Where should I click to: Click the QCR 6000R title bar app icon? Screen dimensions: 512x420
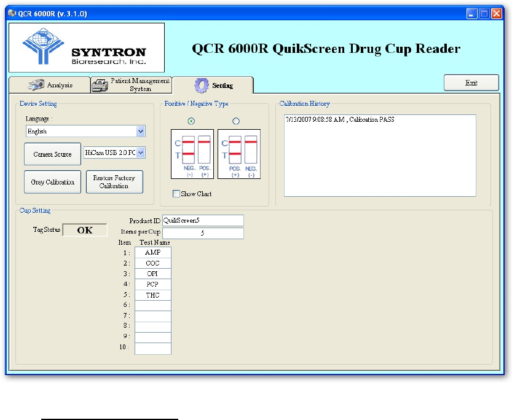(x=12, y=14)
